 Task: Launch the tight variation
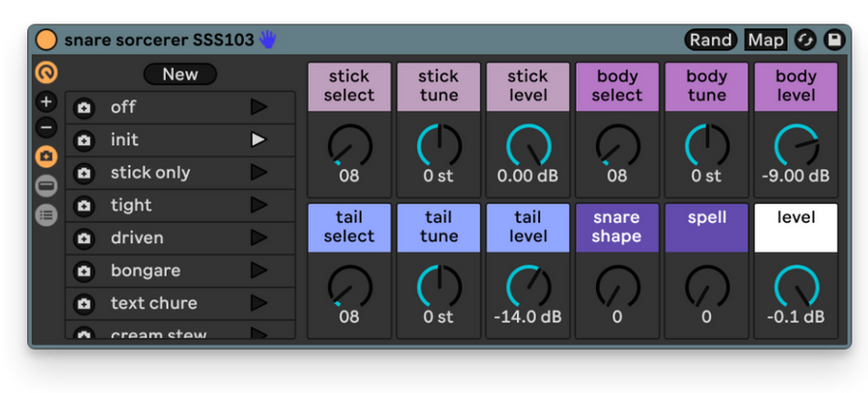pyautogui.click(x=258, y=205)
